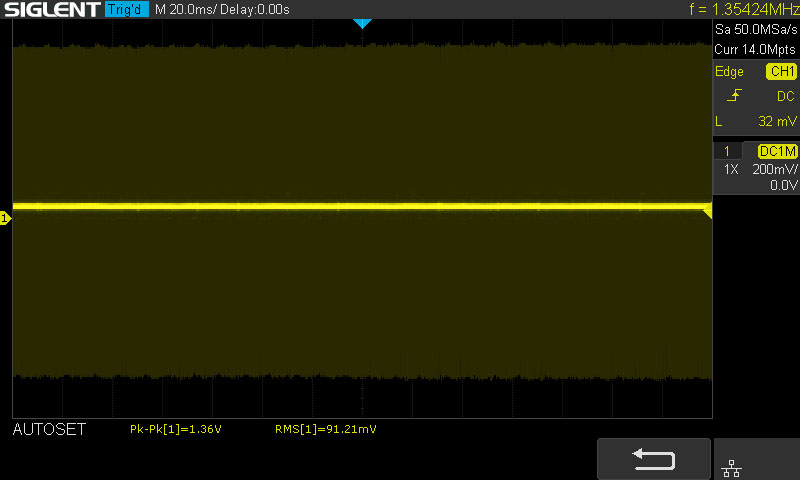Click the AUTOSET label

[x=49, y=430]
